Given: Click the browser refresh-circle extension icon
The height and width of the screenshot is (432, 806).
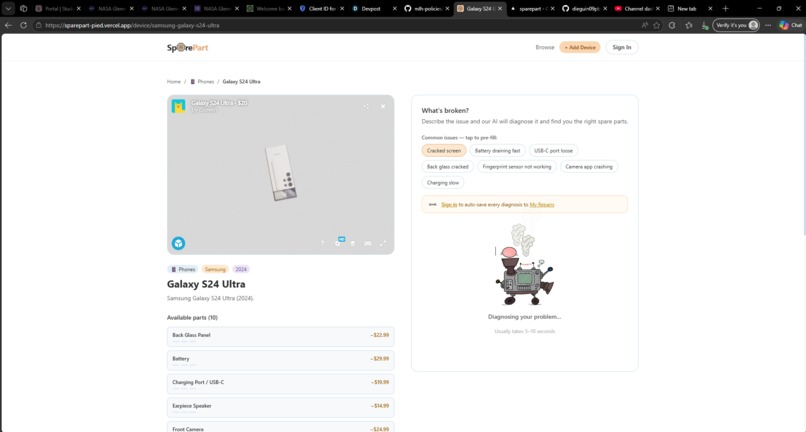Looking at the screenshot, I should [672, 25].
